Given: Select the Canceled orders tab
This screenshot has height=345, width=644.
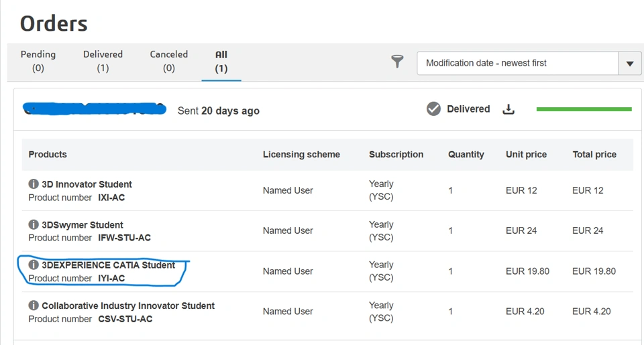Looking at the screenshot, I should click(168, 61).
